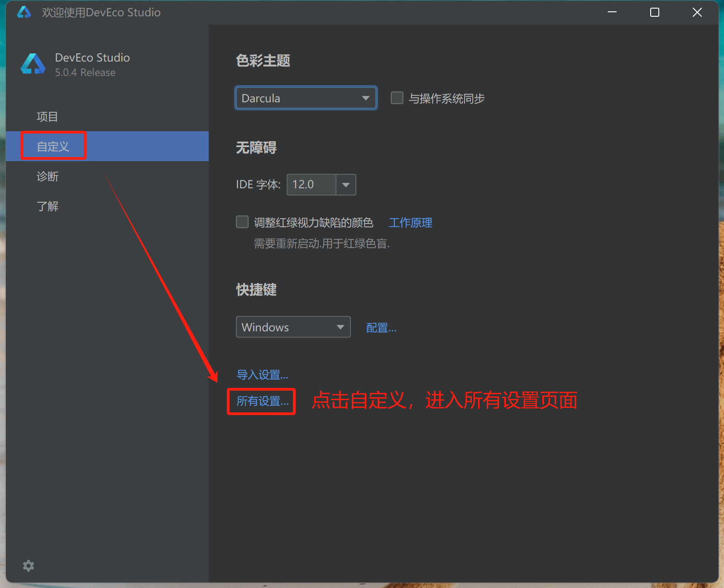724x588 pixels.
Task: Maximize the DevEco Studio welcome window
Action: click(655, 12)
